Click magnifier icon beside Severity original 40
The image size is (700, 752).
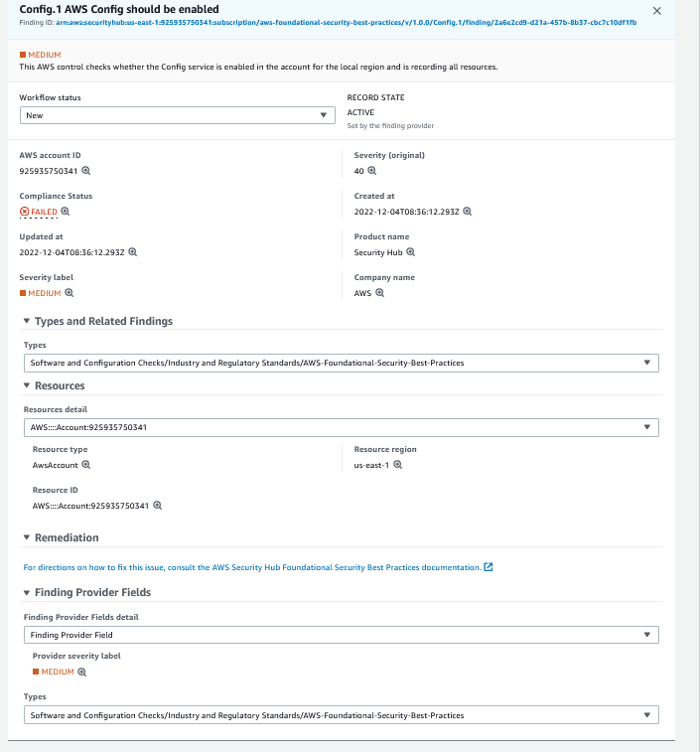tap(372, 171)
